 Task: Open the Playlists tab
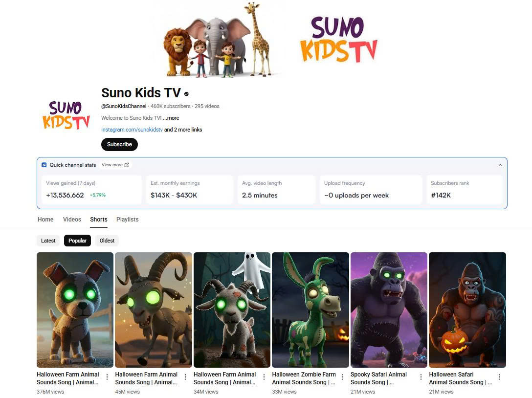[x=127, y=220]
